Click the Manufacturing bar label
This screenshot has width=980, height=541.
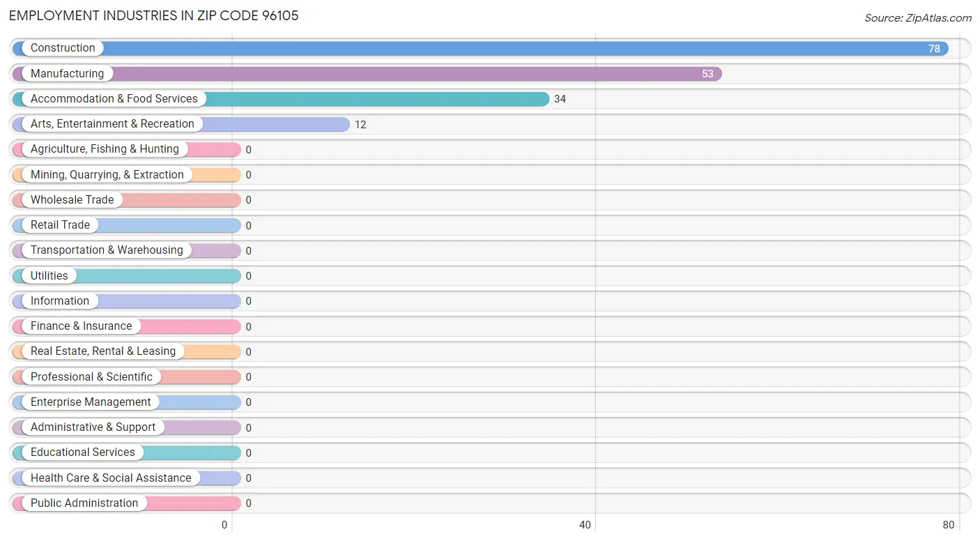(67, 73)
